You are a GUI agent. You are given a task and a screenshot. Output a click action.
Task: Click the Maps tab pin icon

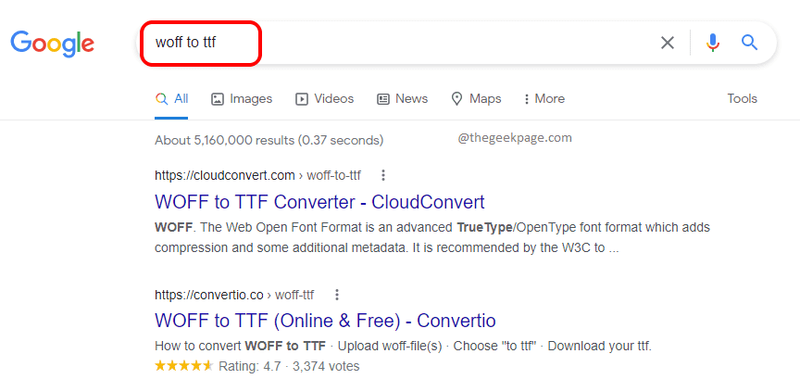[x=457, y=99]
